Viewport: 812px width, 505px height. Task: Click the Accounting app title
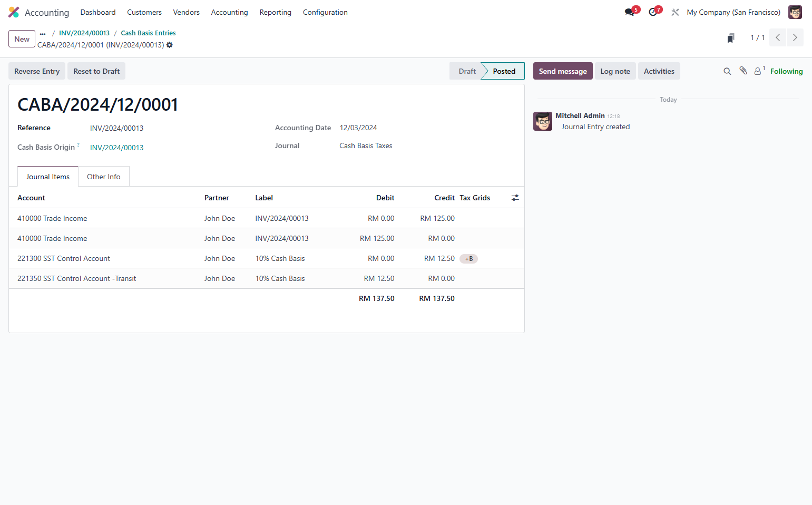(x=47, y=12)
